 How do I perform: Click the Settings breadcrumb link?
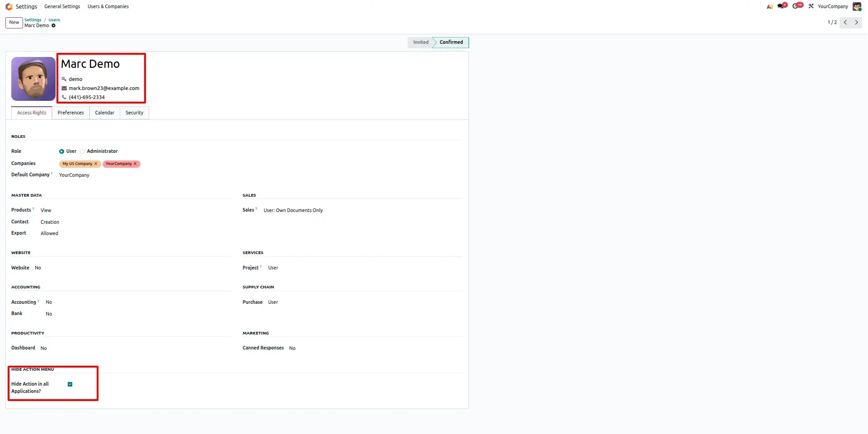coord(33,20)
